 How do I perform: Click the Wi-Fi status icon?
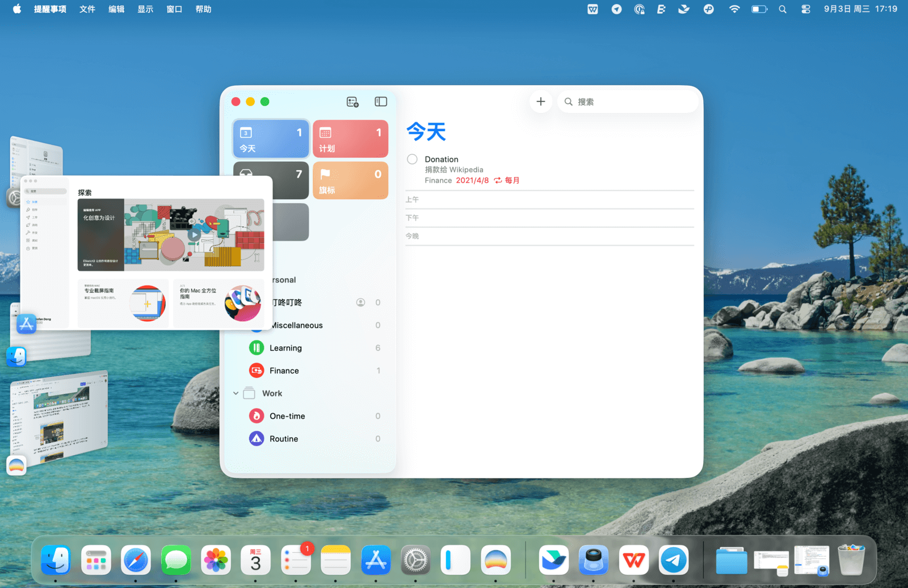coord(734,9)
